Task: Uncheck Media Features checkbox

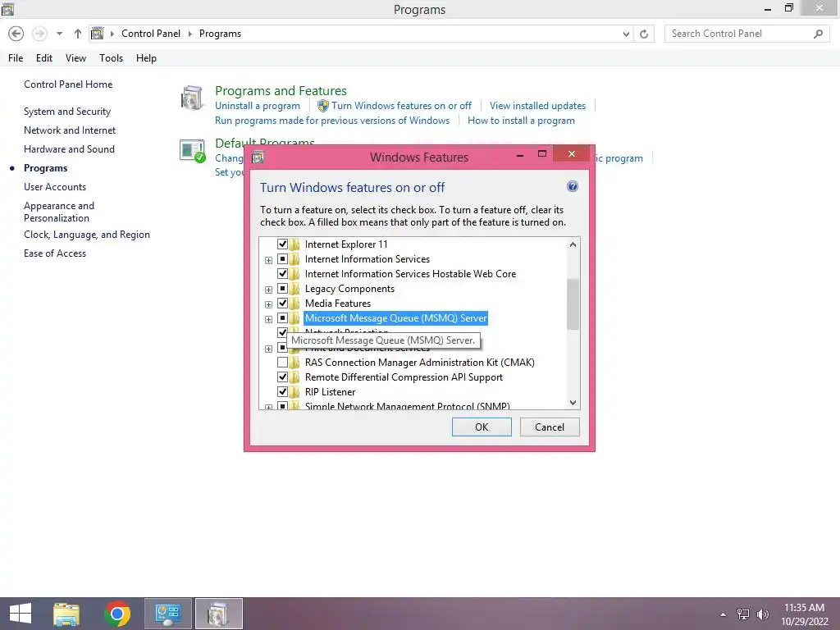Action: (x=282, y=304)
